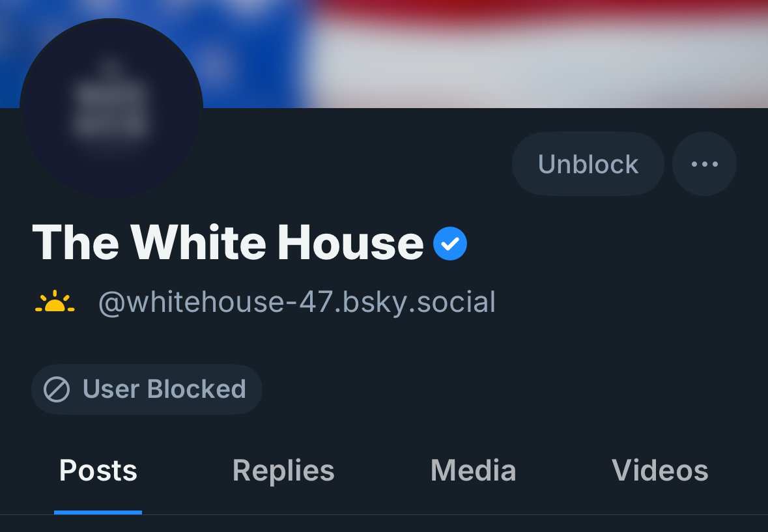Switch to the Posts tab
768x532 pixels.
tap(98, 471)
